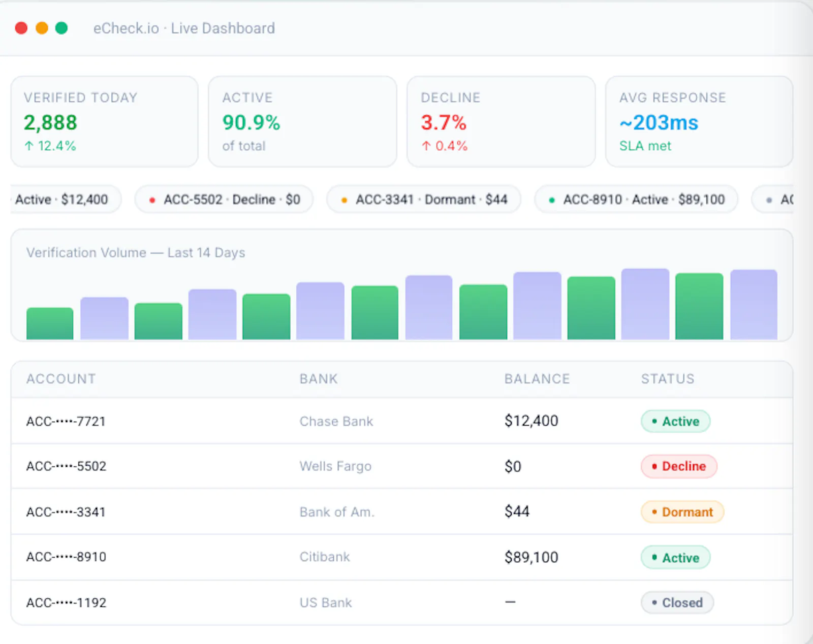Screen dimensions: 813x644
Task: Click the SLA met label
Action: tap(645, 146)
